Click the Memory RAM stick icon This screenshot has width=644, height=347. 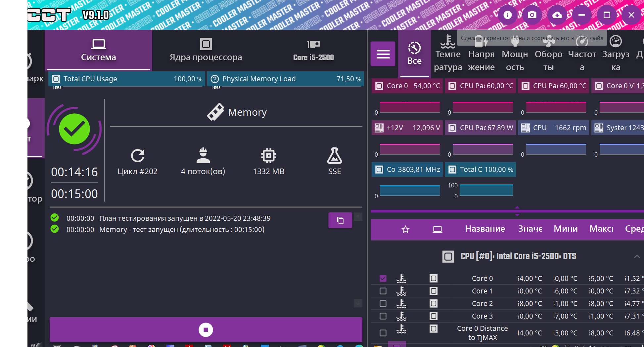(215, 112)
